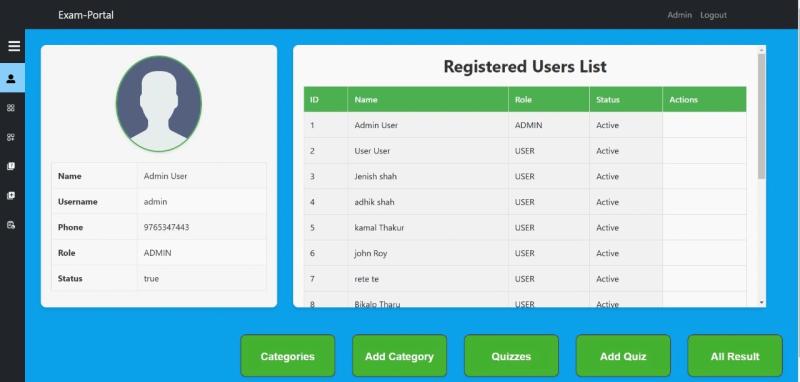Click the Actions column header

pyautogui.click(x=704, y=99)
